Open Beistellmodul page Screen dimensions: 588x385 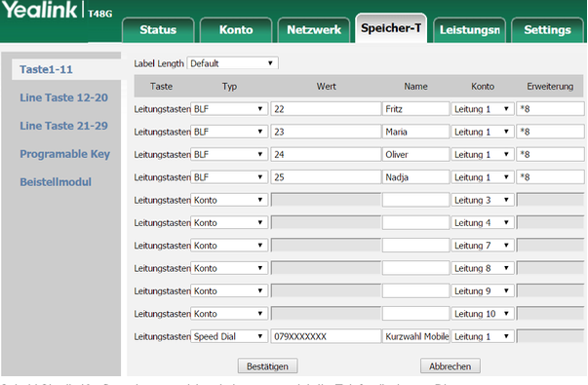point(56,182)
